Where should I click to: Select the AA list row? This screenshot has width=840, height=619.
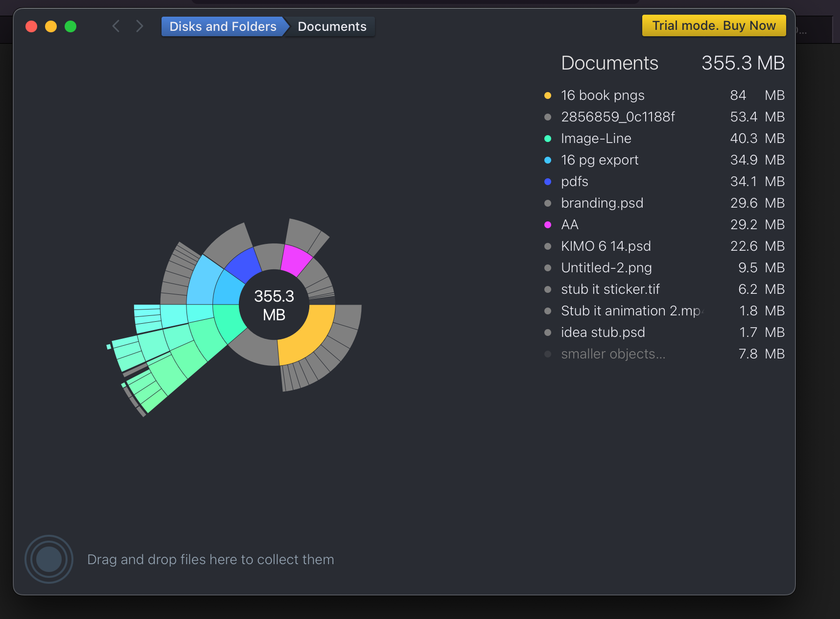coord(664,225)
